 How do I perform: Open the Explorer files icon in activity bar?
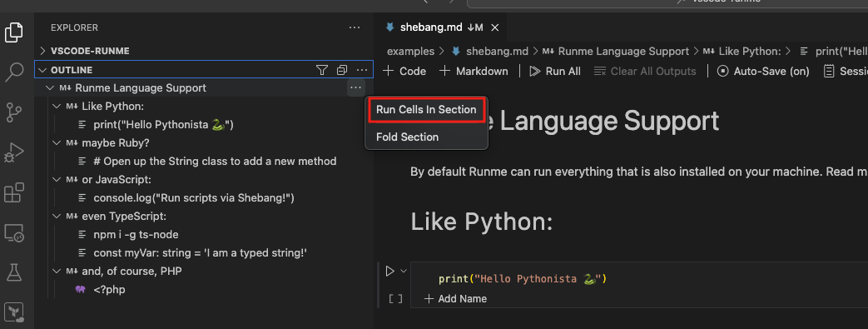pyautogui.click(x=14, y=32)
